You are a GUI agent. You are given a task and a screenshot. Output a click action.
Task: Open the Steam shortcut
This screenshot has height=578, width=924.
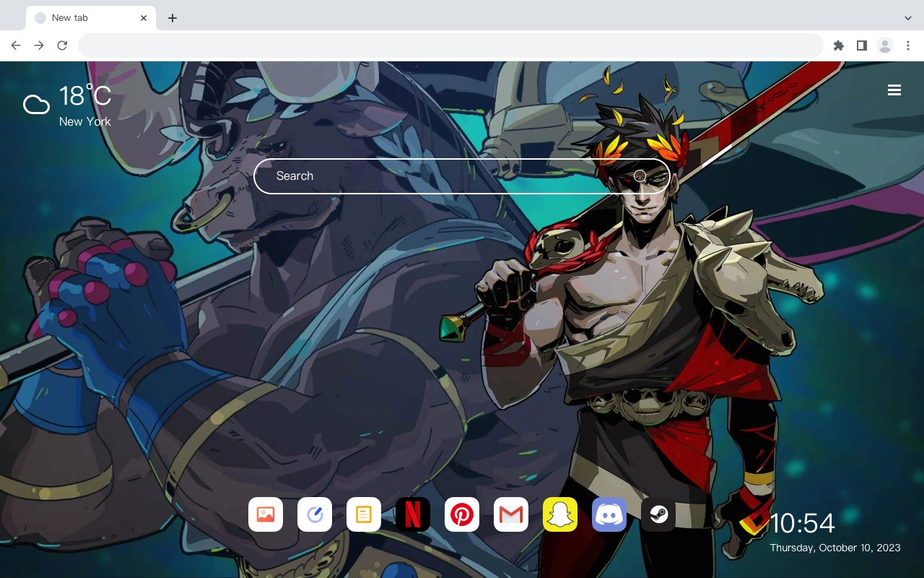tap(658, 514)
